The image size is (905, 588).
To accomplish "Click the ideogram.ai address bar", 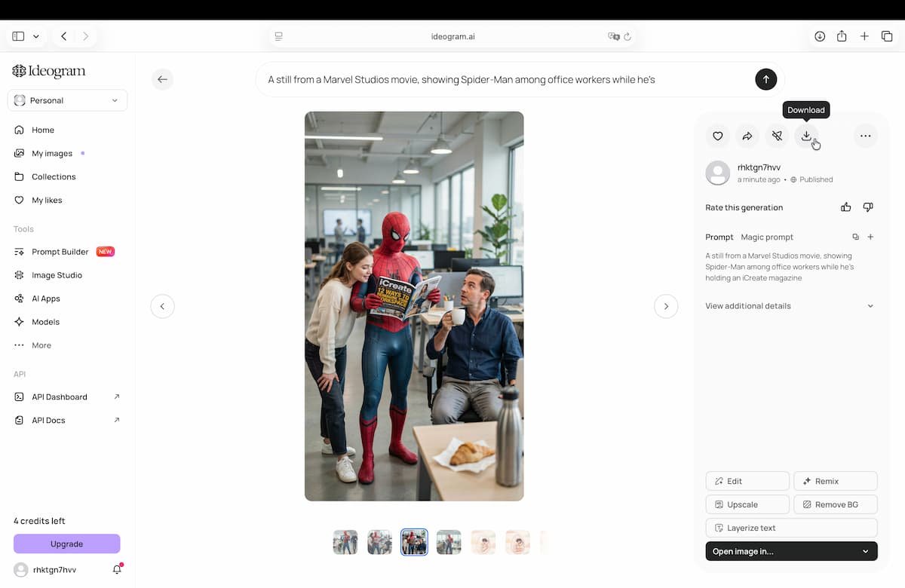I will point(452,36).
